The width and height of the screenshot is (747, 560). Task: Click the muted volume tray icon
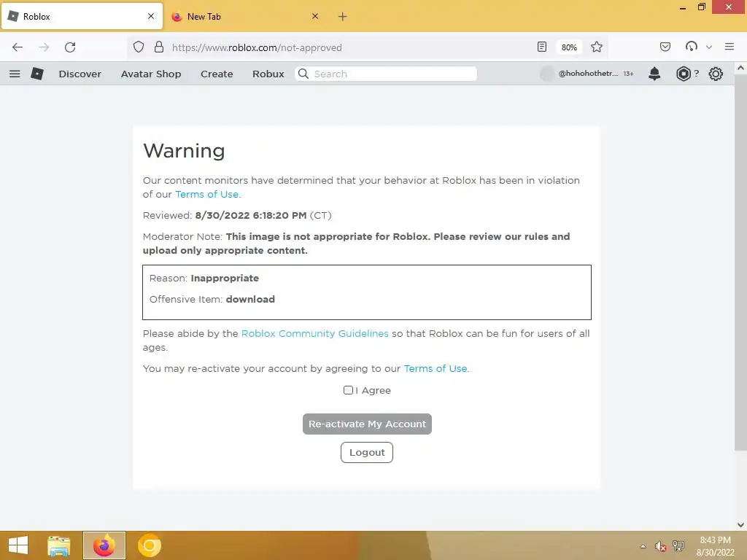(x=660, y=546)
